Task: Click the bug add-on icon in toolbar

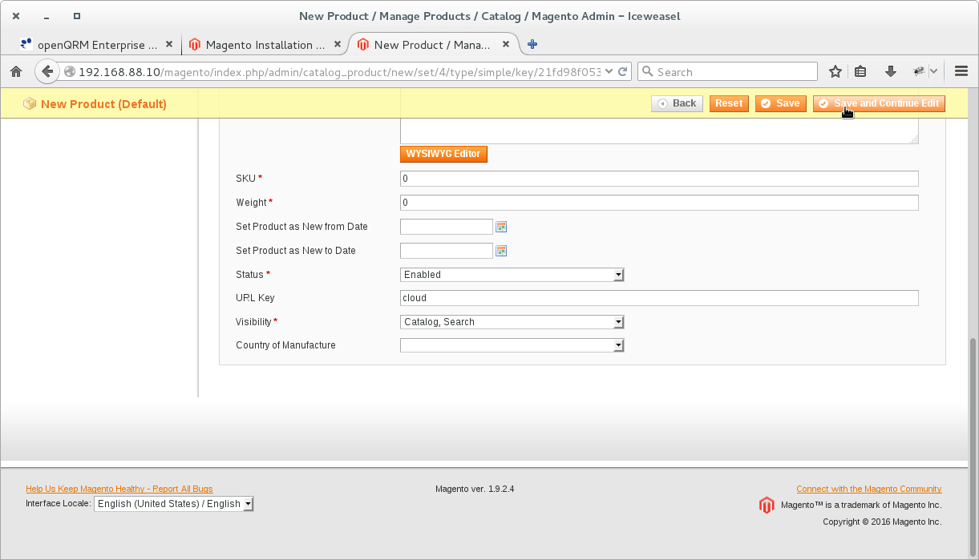Action: [x=920, y=71]
